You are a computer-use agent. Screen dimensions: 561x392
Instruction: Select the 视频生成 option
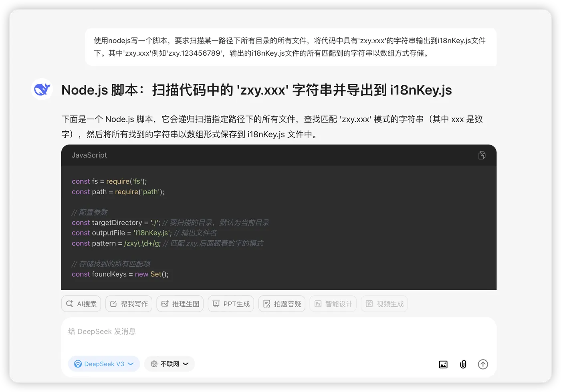pos(384,304)
